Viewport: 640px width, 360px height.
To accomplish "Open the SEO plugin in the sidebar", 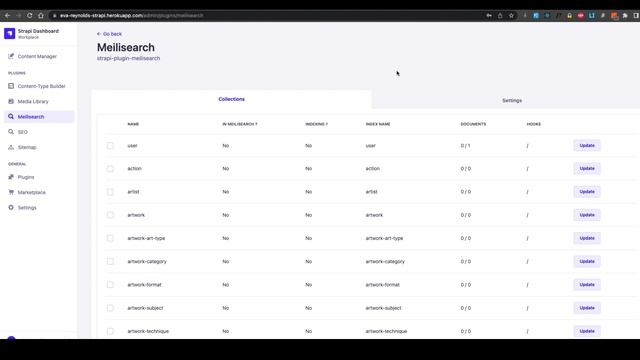I will point(18,132).
